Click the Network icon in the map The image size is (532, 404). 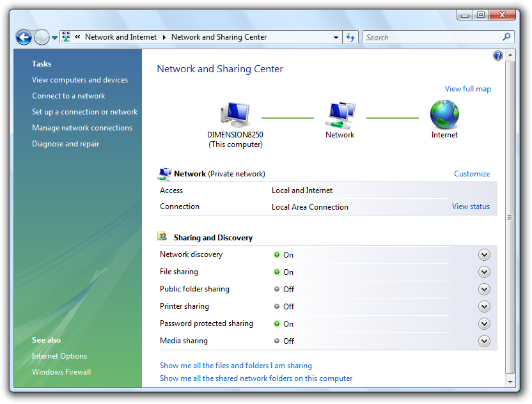340,115
